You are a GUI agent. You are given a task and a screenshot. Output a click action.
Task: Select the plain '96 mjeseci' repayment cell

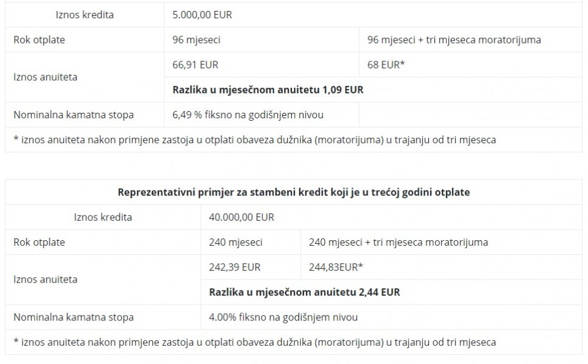coord(196,40)
